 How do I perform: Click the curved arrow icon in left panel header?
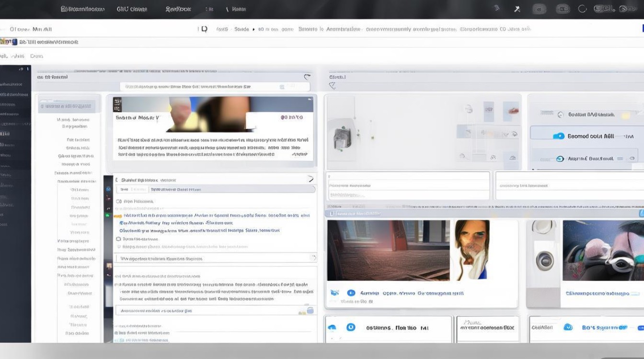(307, 77)
